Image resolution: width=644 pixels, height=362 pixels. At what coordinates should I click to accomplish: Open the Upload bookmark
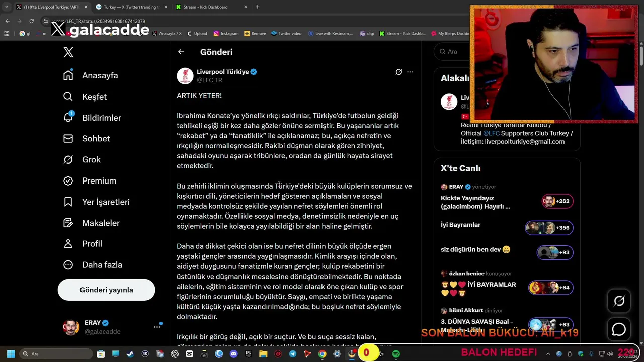(197, 34)
